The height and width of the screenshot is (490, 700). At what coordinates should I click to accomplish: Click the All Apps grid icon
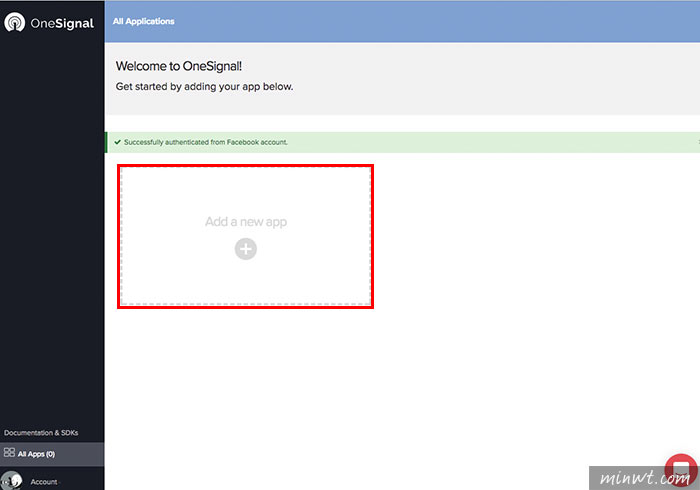pyautogui.click(x=9, y=453)
